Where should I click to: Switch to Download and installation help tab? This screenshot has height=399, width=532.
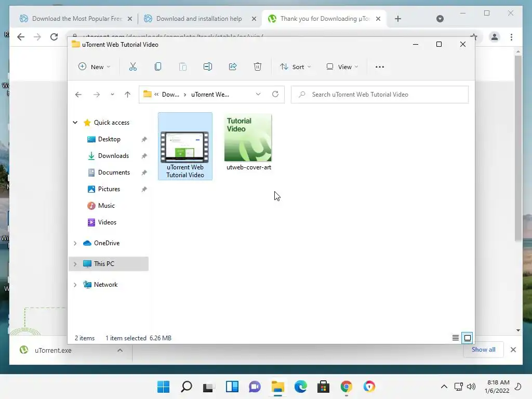pos(199,19)
